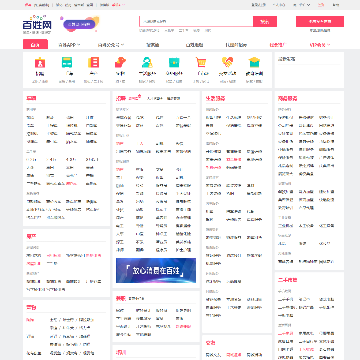Select the red highlighted home tab
360x360 pixels.
click(x=35, y=44)
